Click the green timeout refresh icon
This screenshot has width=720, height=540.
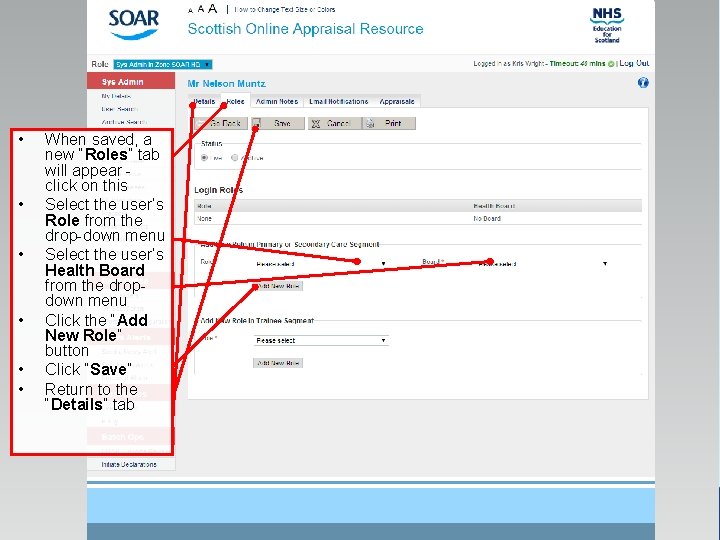611,64
